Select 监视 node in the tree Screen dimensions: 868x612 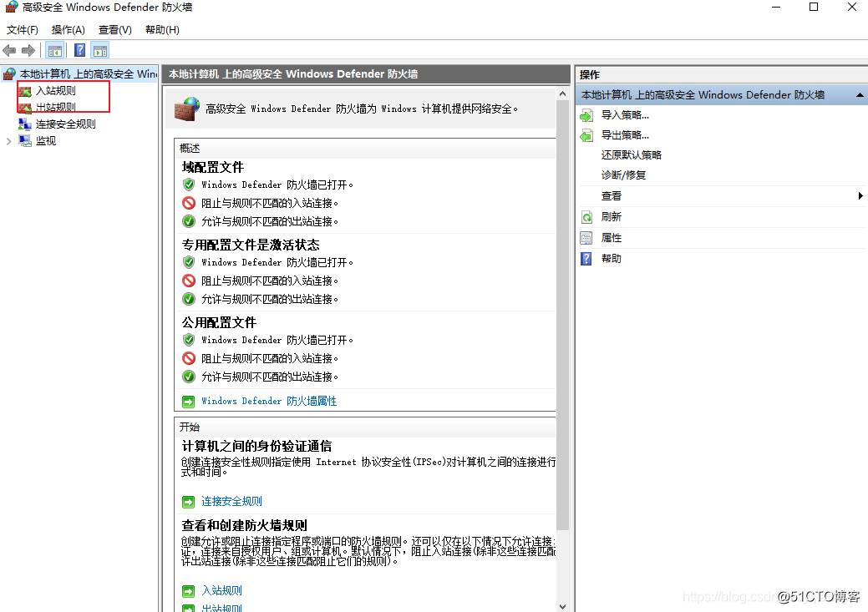[x=46, y=140]
